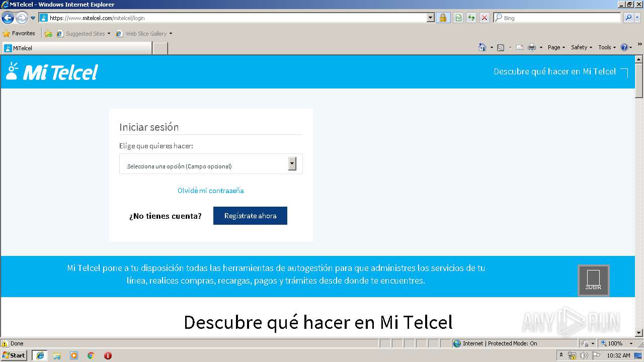Click the Mi Telcel logo
The width and height of the screenshot is (644, 362).
tap(52, 72)
